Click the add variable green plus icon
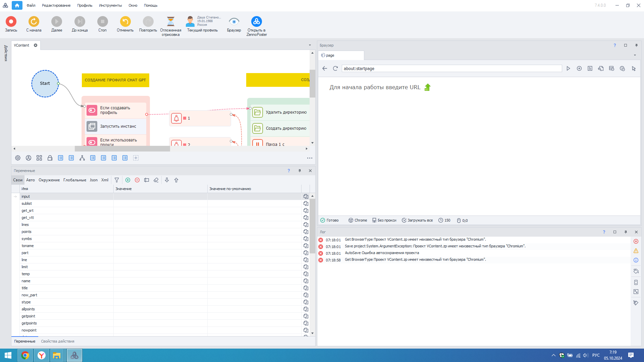This screenshot has width=644, height=362. point(128,180)
